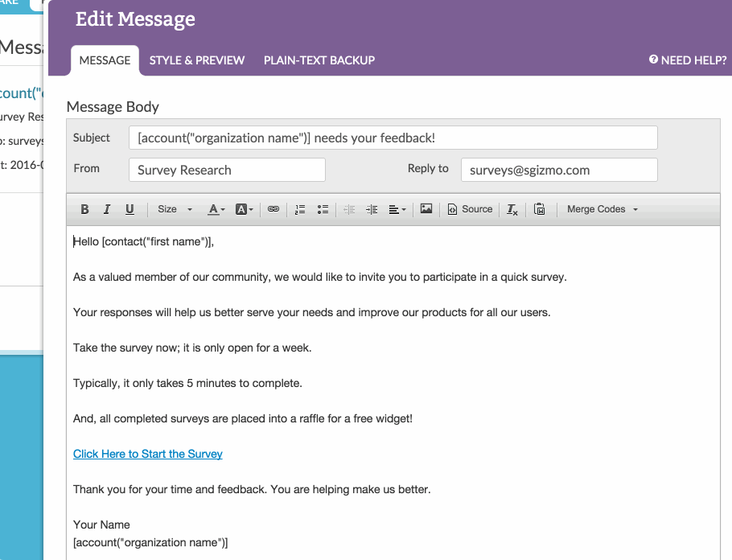732x560 pixels.
Task: Click the 'Hello [contact("first name")],' line
Action: click(143, 241)
